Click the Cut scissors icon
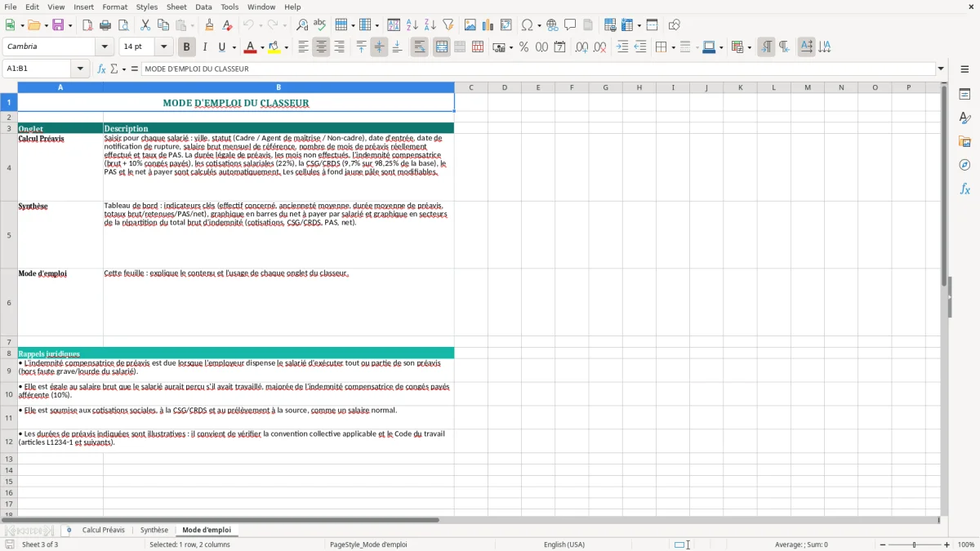 pos(145,25)
